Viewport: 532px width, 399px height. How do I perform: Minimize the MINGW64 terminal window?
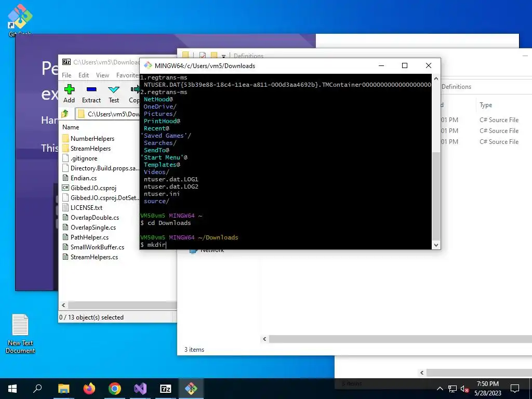[381, 65]
